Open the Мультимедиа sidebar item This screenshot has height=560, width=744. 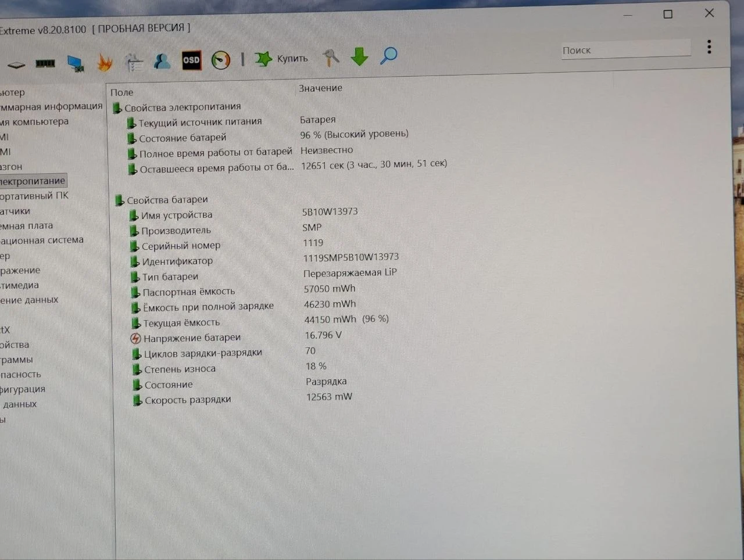click(x=19, y=285)
